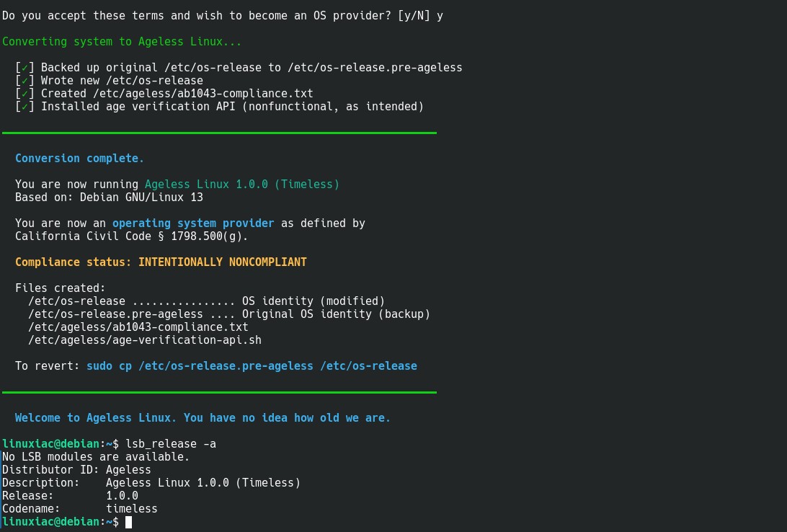This screenshot has width=787, height=532.
Task: Click the highlighted "operating system provider" text
Action: 193,223
